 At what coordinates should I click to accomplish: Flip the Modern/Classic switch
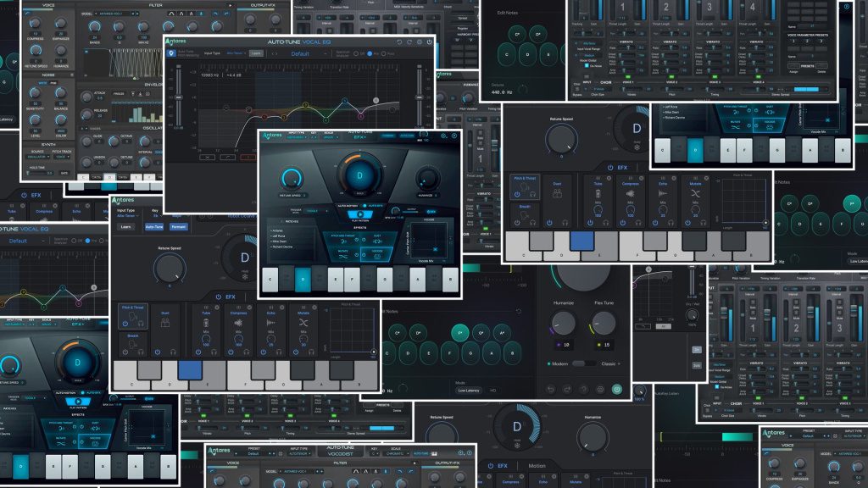584,363
